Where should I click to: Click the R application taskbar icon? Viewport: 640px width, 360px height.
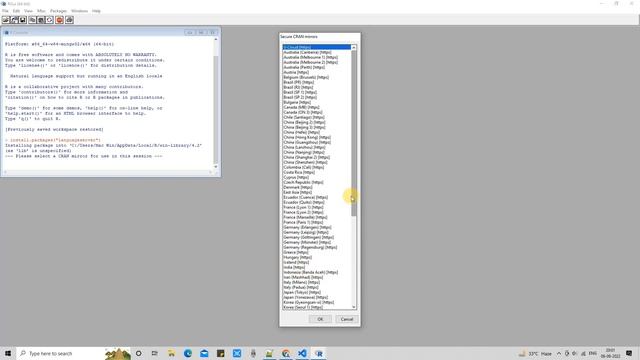point(319,353)
